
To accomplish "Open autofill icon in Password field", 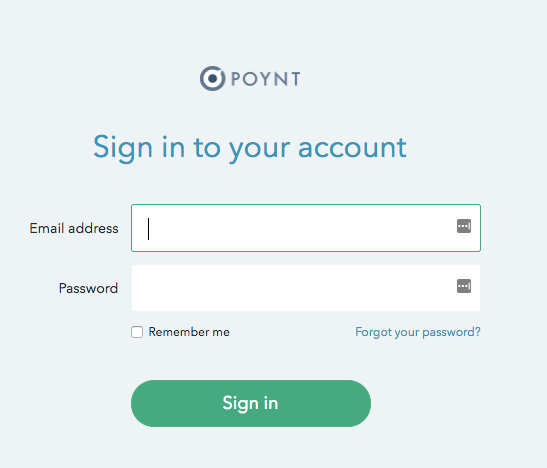I will tap(464, 286).
